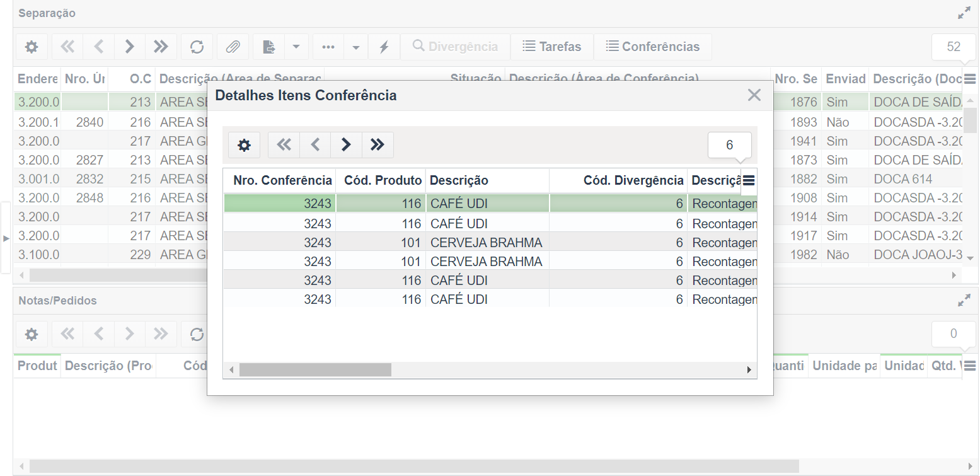Click Unidade pa column header in Notas/Pedidos

(x=845, y=366)
